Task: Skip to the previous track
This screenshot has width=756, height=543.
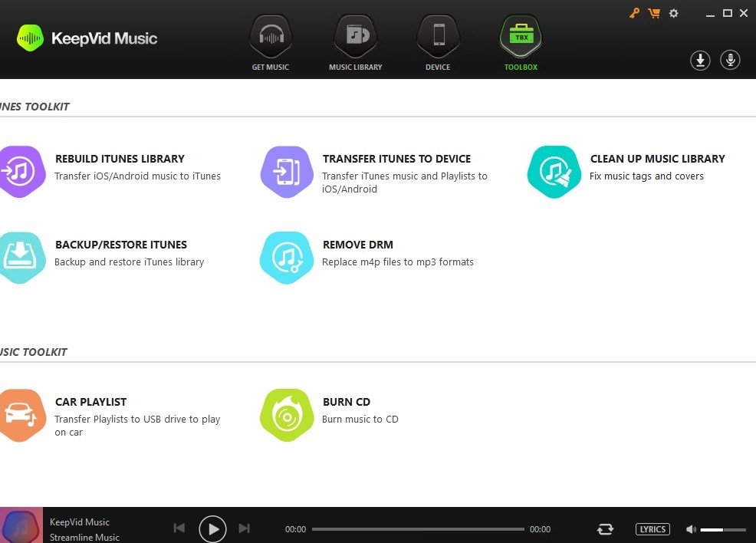Action: (x=179, y=528)
